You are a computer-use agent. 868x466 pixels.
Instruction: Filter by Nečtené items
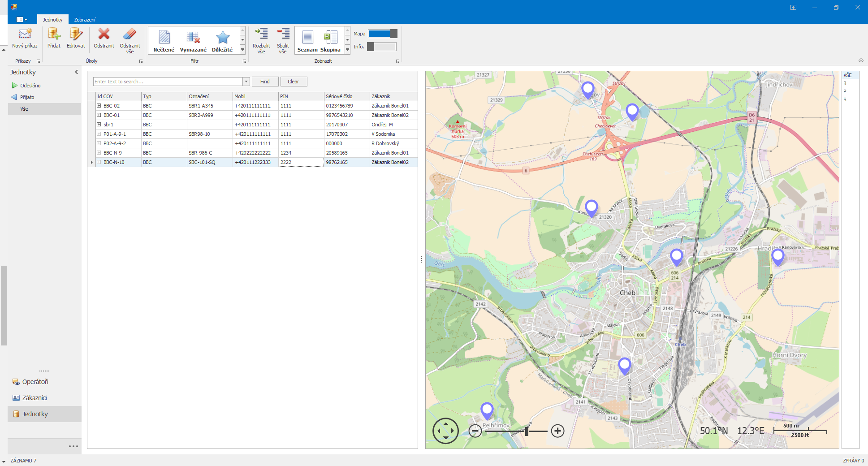(x=164, y=40)
